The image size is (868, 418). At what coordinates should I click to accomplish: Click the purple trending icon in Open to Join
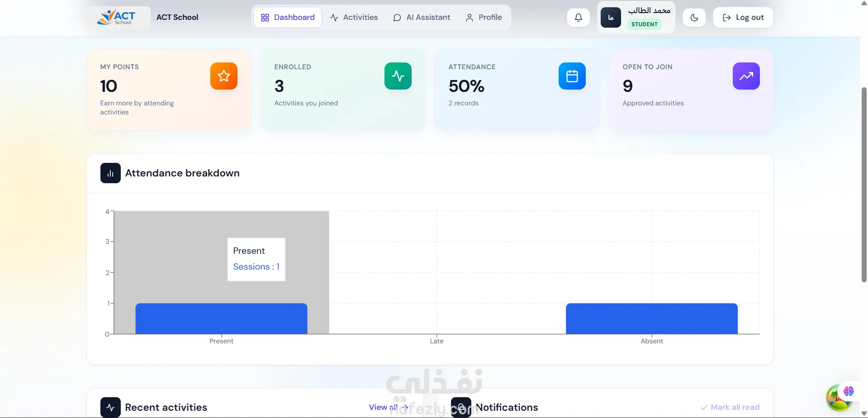pyautogui.click(x=746, y=76)
